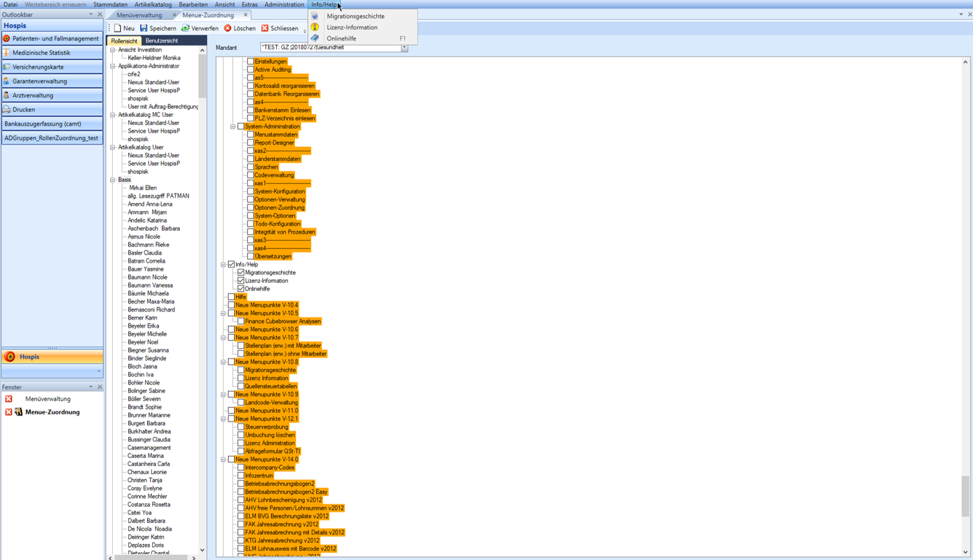The image size is (973, 560).
Task: Uncheck the Onlinehilfe checkbox
Action: 241,289
